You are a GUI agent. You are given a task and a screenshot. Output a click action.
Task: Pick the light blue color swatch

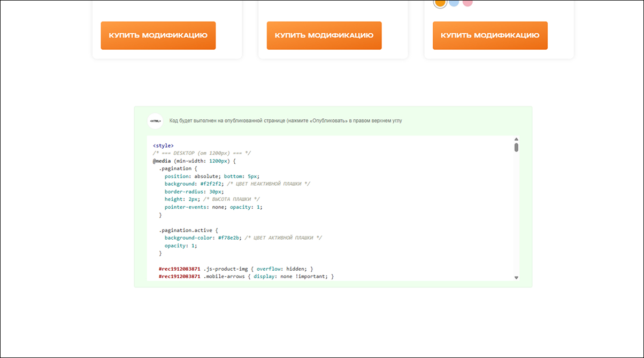pyautogui.click(x=454, y=3)
